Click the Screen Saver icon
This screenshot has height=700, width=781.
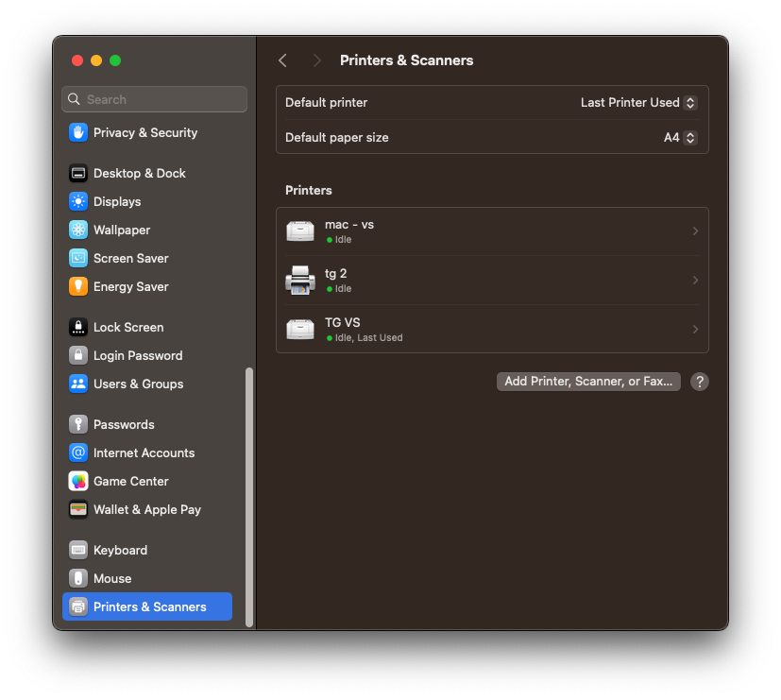click(x=78, y=258)
